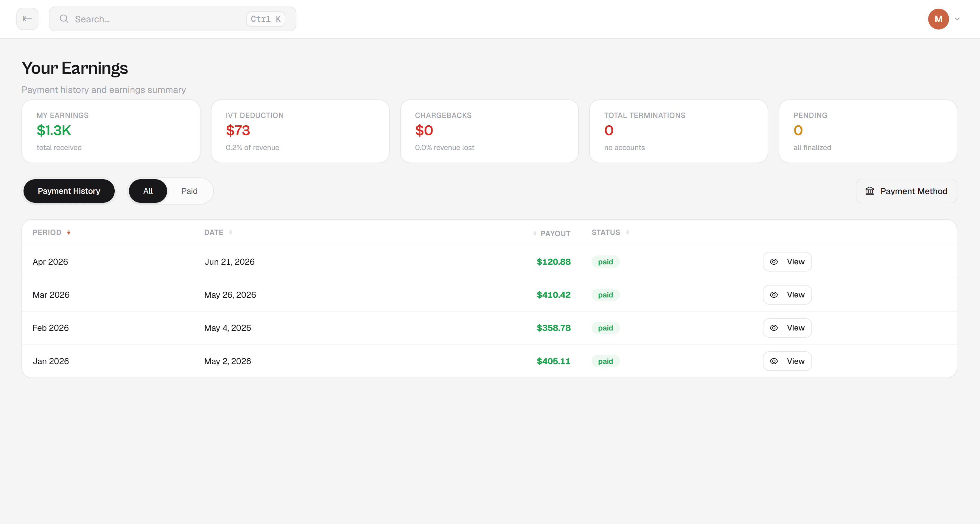The image size is (980, 524).
Task: Click the eye icon for Feb 2026
Action: click(x=774, y=328)
